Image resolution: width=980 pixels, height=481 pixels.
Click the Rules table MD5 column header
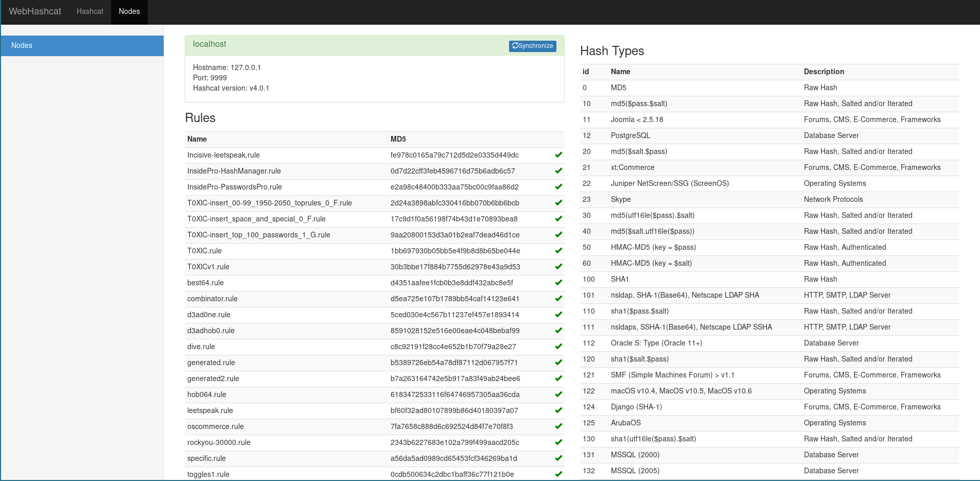[398, 139]
